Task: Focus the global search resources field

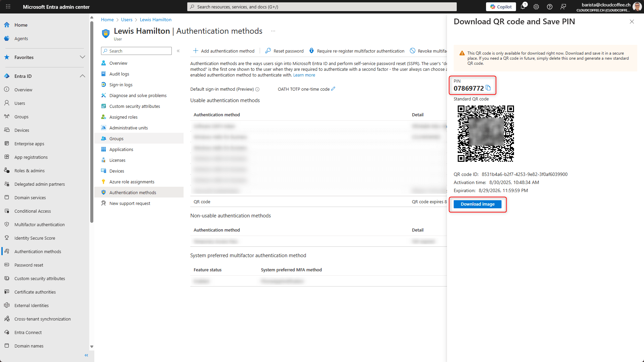Action: [x=322, y=7]
